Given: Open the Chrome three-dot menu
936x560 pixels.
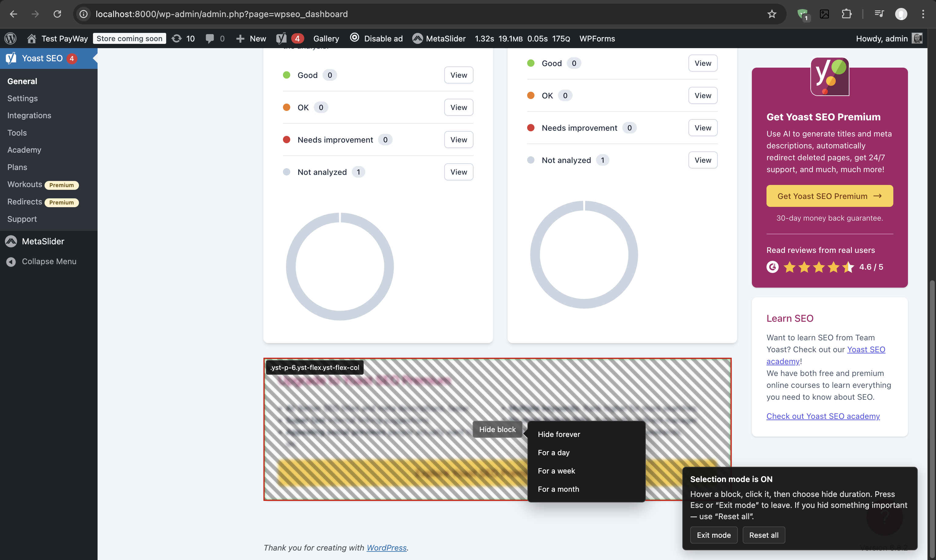Looking at the screenshot, I should 923,14.
